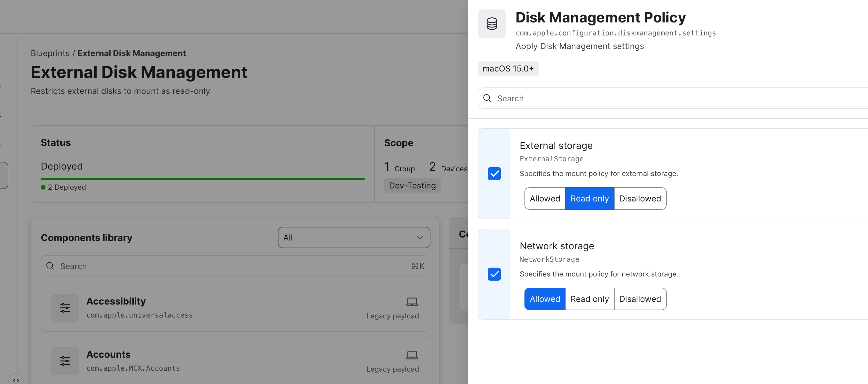Click the Components library search magnifier icon
Screen dimensions: 868x384
tap(50, 266)
